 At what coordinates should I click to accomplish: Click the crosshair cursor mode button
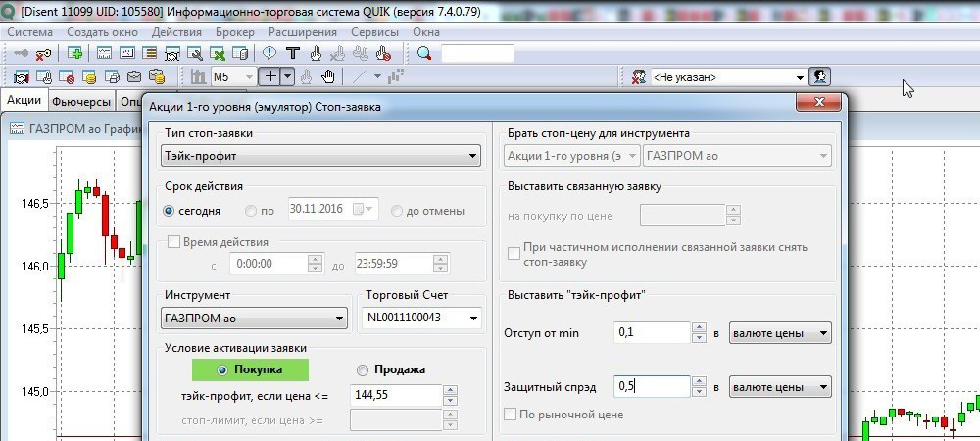[270, 76]
